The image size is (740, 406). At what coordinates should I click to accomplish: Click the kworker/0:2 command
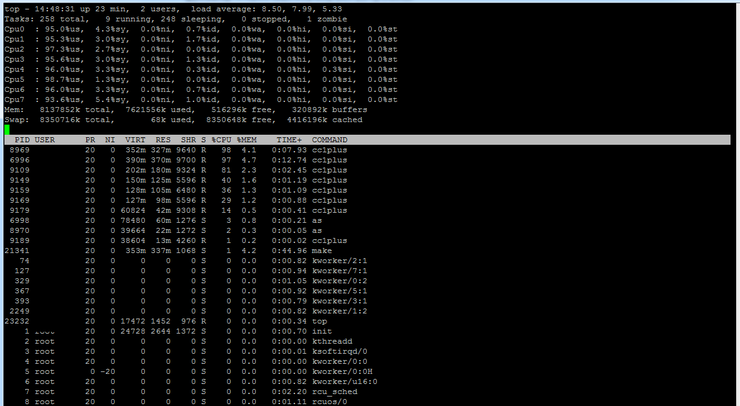[340, 281]
